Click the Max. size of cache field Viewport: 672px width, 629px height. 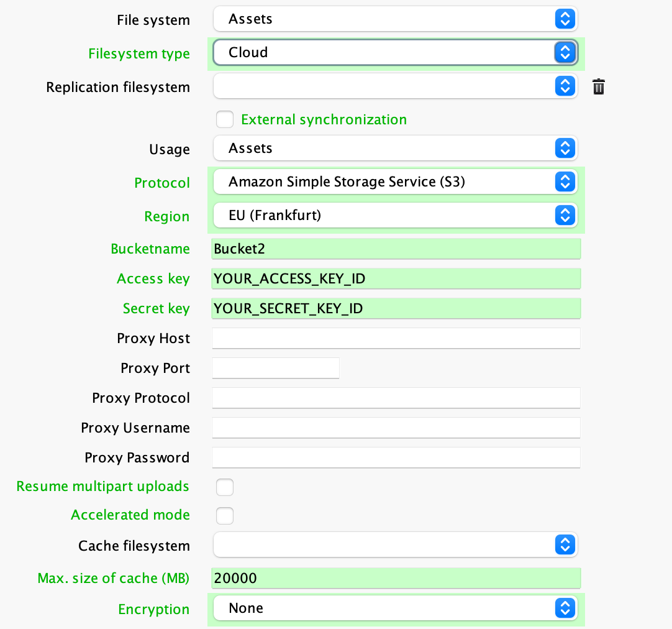396,578
